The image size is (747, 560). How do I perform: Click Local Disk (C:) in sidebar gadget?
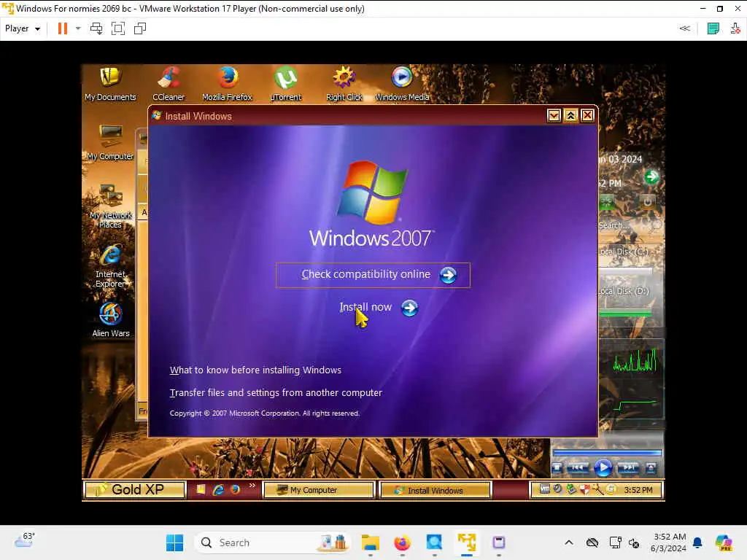[624, 252]
